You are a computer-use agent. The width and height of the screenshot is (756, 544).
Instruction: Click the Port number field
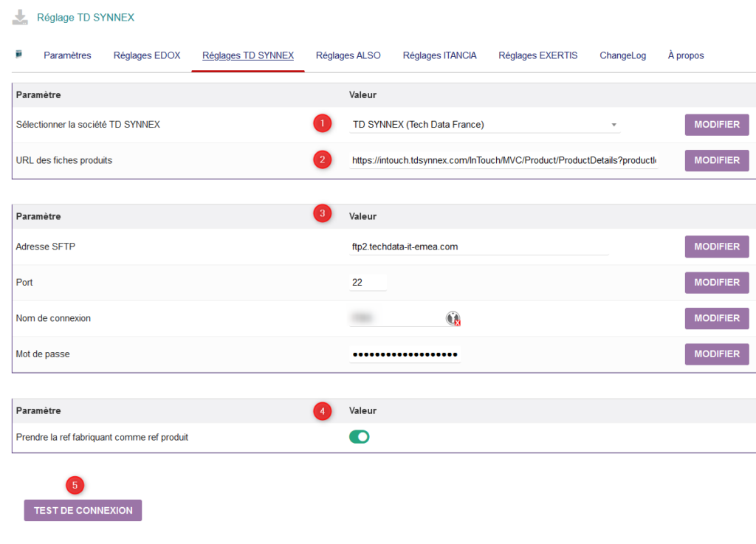(368, 283)
